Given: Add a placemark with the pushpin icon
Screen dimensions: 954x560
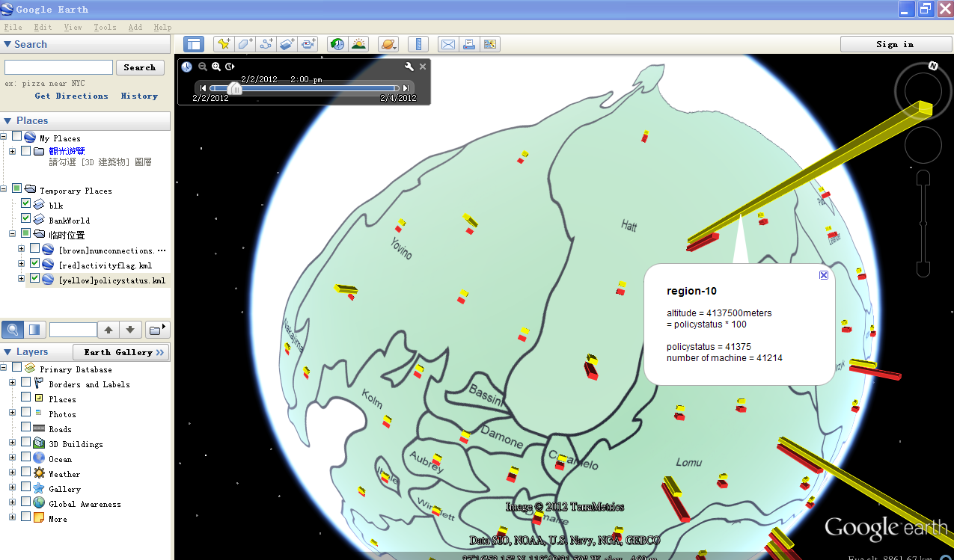Looking at the screenshot, I should (x=223, y=44).
